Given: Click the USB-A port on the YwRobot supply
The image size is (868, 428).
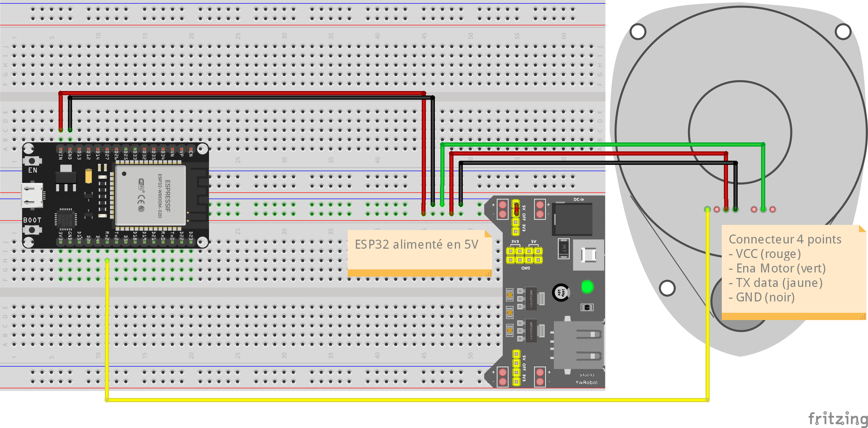Looking at the screenshot, I should tap(578, 345).
